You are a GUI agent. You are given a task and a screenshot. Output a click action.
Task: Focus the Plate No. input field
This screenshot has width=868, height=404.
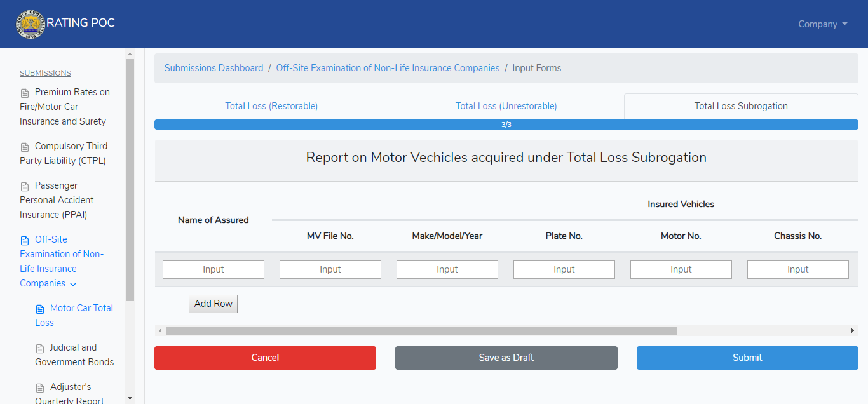564,269
